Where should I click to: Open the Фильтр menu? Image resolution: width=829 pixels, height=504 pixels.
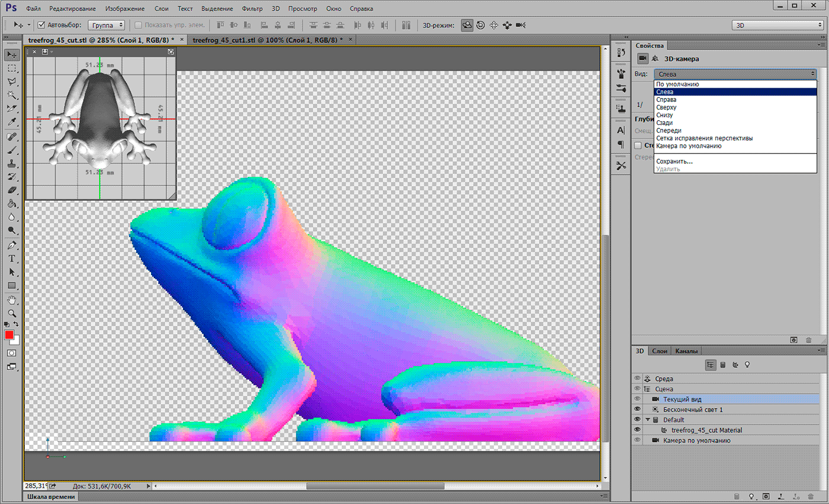[252, 9]
